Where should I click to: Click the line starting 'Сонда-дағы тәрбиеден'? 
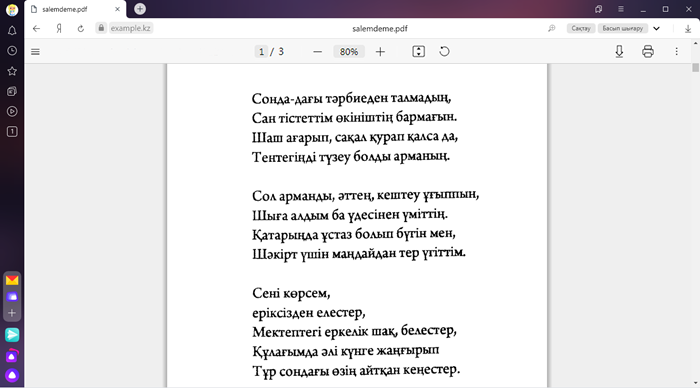coord(351,98)
